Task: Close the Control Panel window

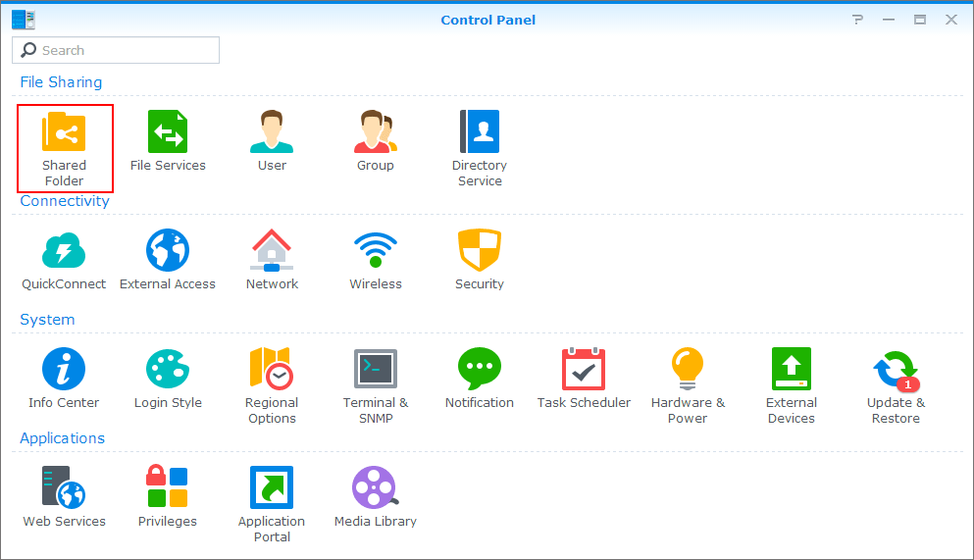Action: point(951,20)
